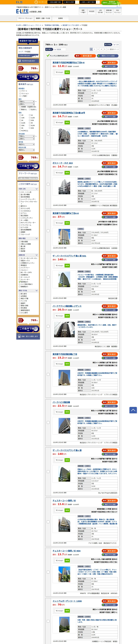Uncheck the 駐車場あり checkbox
Viewport: 138px width, 644px height.
(x=20, y=282)
